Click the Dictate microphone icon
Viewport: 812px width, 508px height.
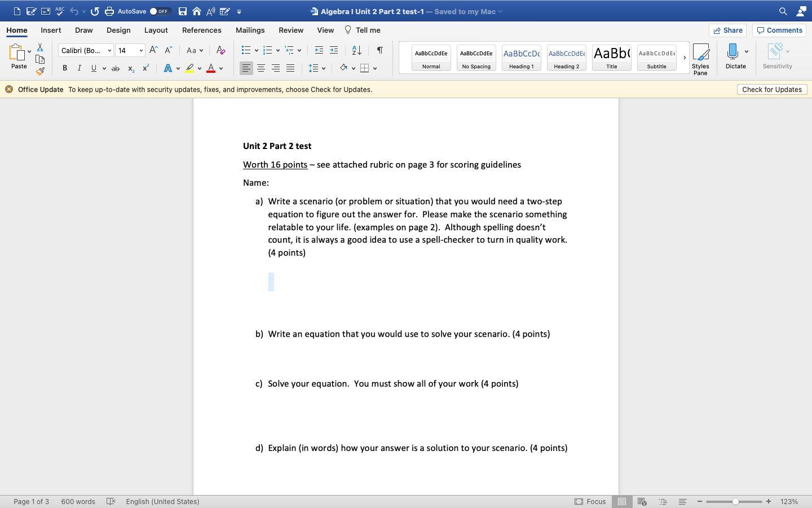[x=732, y=52]
